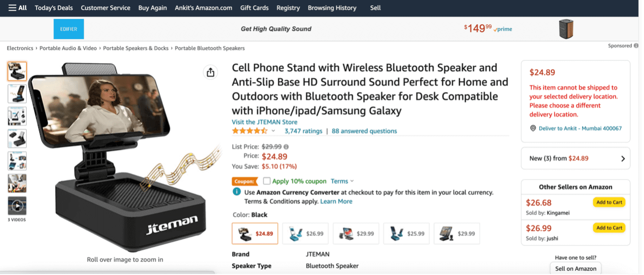The width and height of the screenshot is (644, 275).
Task: Select the Black color swatch
Action: click(x=255, y=233)
